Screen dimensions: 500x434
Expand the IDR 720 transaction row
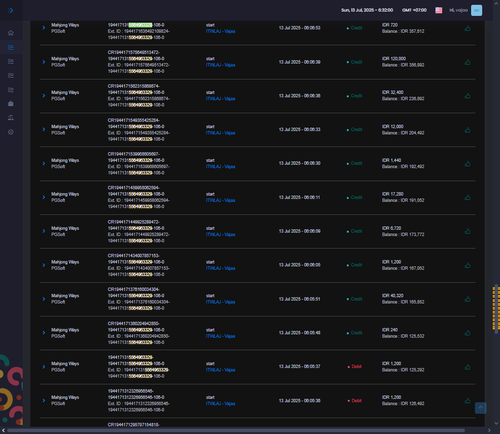click(x=44, y=28)
